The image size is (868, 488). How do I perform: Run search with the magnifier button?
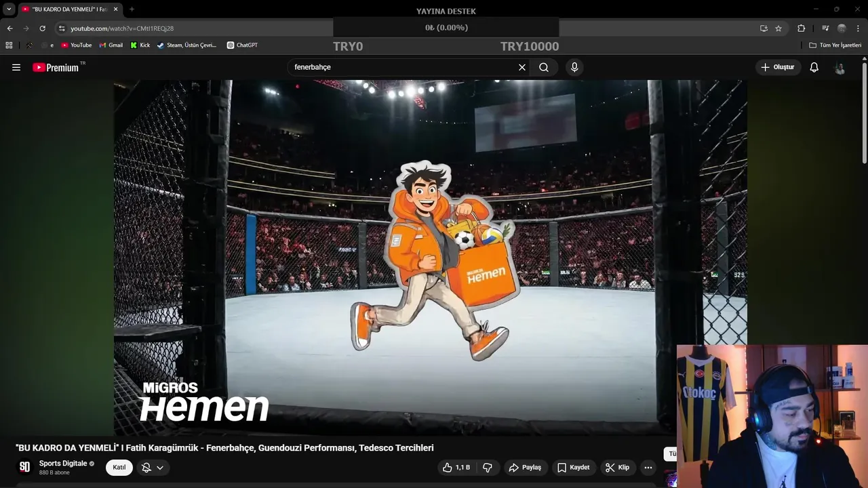tap(544, 67)
